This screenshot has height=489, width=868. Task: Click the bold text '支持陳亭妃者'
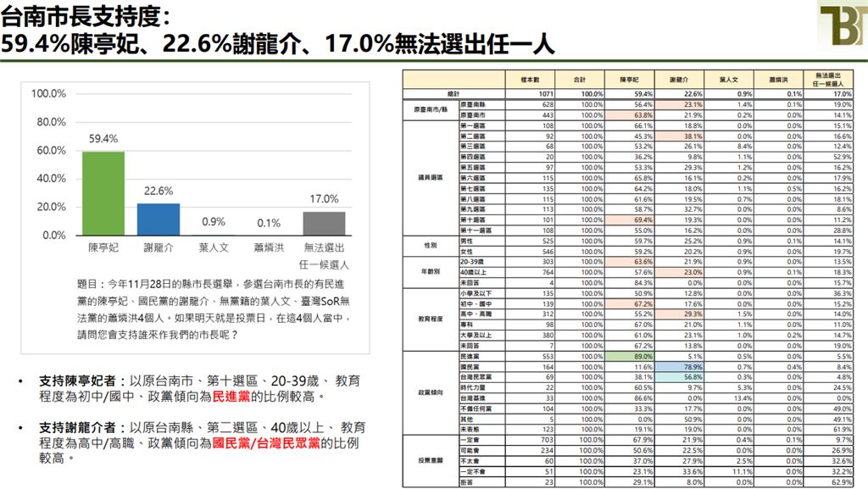[77, 381]
